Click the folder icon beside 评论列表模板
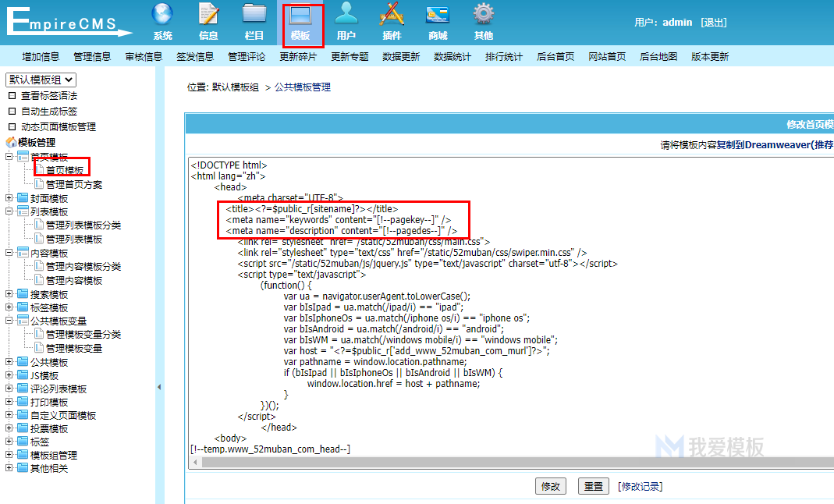Viewport: 834px width, 504px height. click(x=23, y=389)
